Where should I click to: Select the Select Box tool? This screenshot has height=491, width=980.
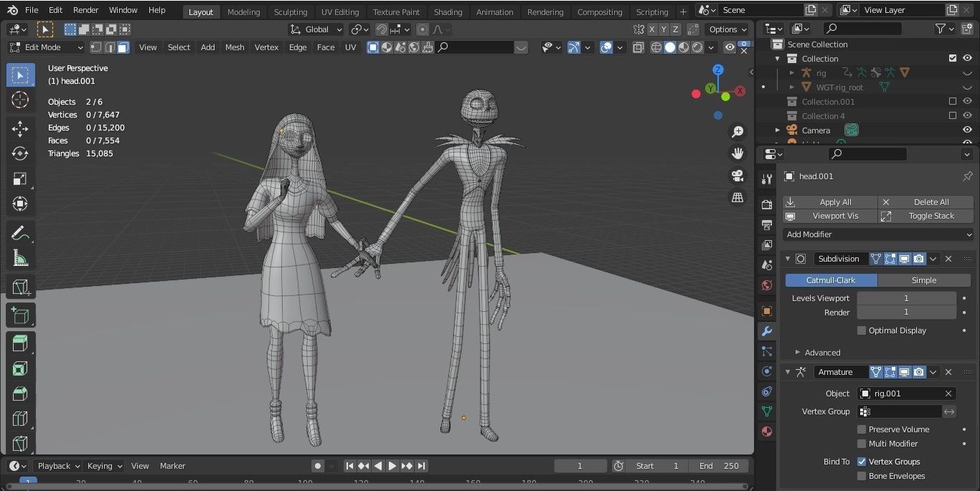20,75
